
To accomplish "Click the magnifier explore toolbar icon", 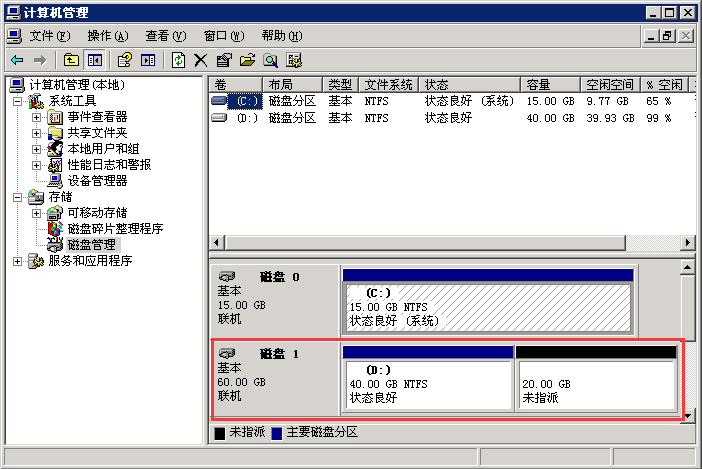I will pos(270,60).
